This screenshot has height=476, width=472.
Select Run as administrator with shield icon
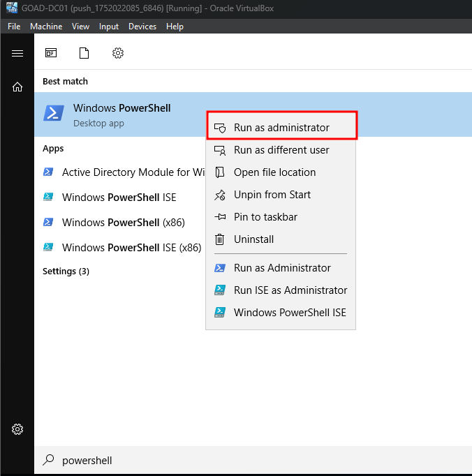[x=281, y=128]
